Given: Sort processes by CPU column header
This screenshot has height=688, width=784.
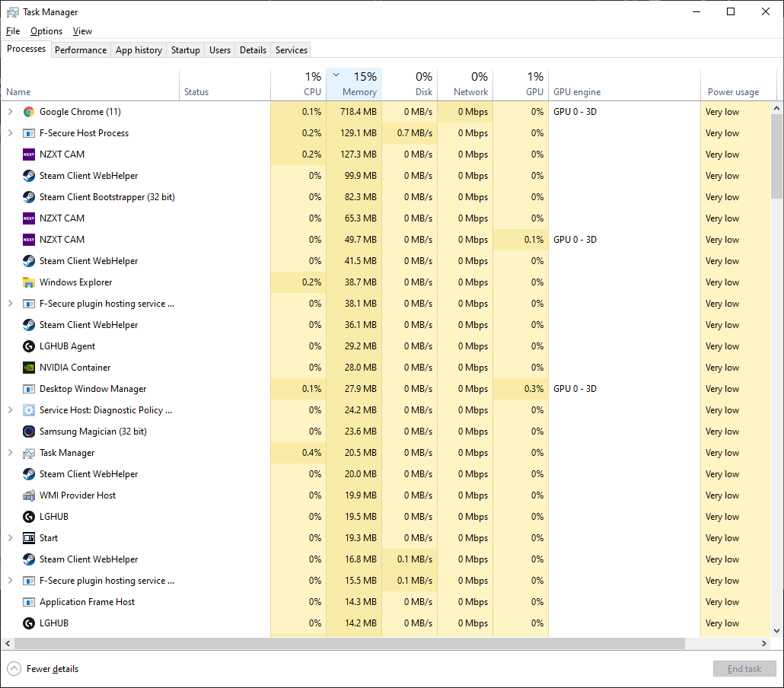Looking at the screenshot, I should point(298,84).
